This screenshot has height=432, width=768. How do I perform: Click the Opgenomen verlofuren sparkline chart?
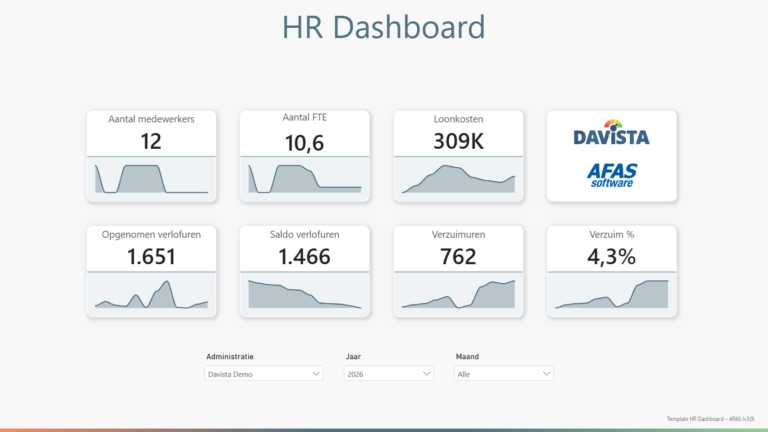pyautogui.click(x=151, y=294)
